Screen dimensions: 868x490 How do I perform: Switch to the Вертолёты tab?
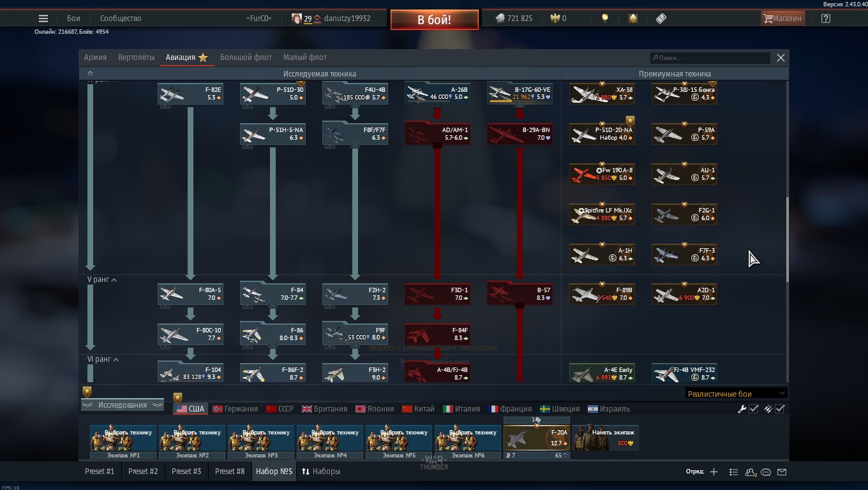pos(136,57)
